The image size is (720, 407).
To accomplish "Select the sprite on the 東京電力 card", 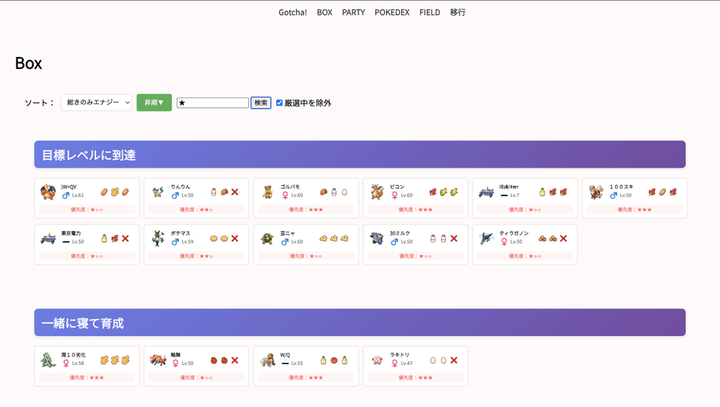I will [48, 238].
